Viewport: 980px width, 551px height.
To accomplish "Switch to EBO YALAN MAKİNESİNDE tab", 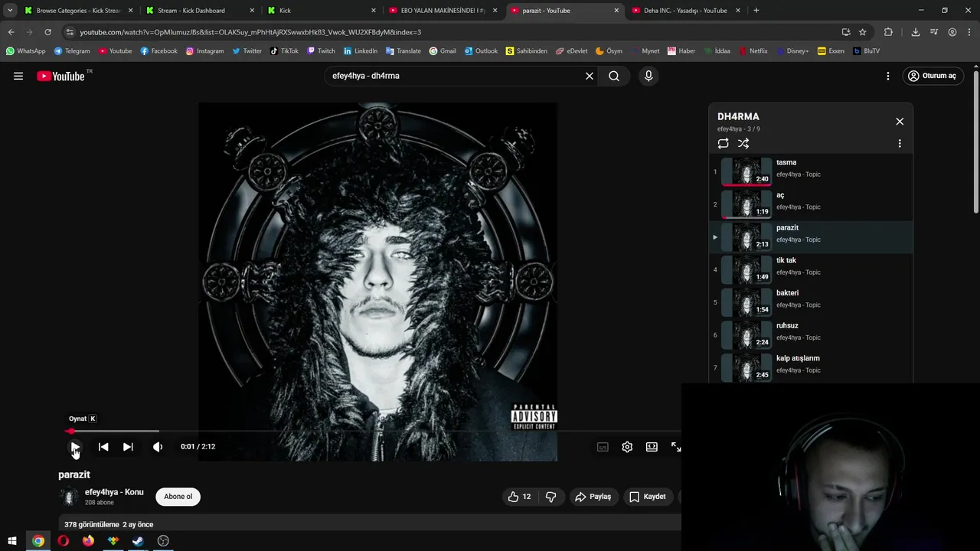I will 442,11.
